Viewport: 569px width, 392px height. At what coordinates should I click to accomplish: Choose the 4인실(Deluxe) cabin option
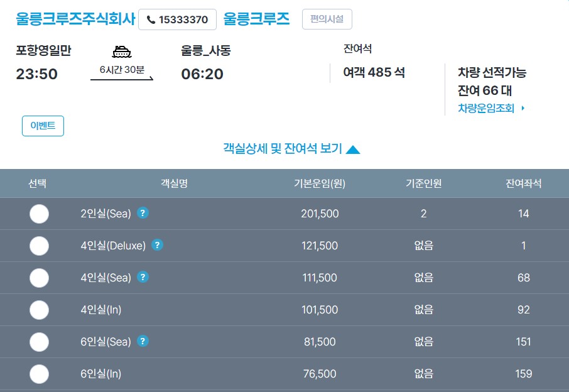pos(39,246)
